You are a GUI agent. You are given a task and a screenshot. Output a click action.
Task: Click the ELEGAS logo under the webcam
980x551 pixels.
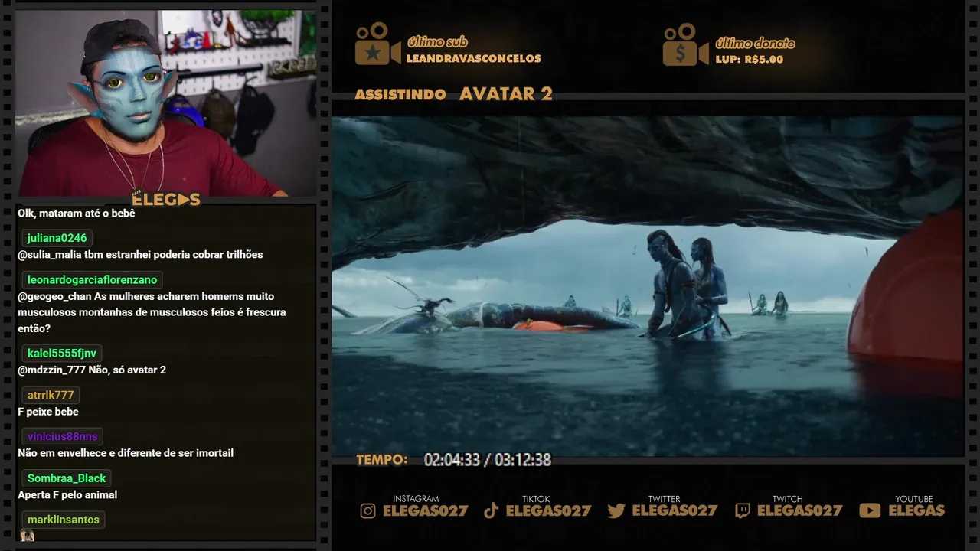(x=165, y=200)
